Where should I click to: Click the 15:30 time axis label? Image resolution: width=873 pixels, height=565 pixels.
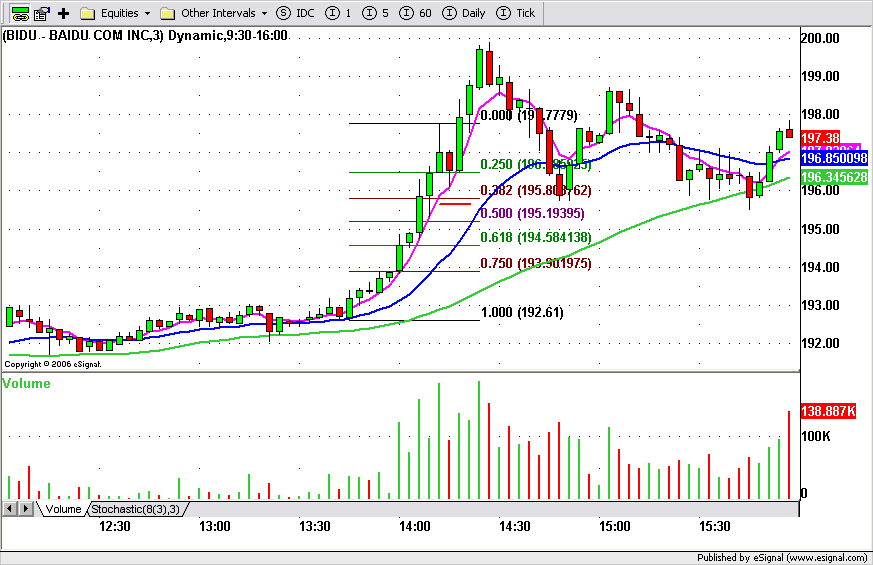point(714,526)
